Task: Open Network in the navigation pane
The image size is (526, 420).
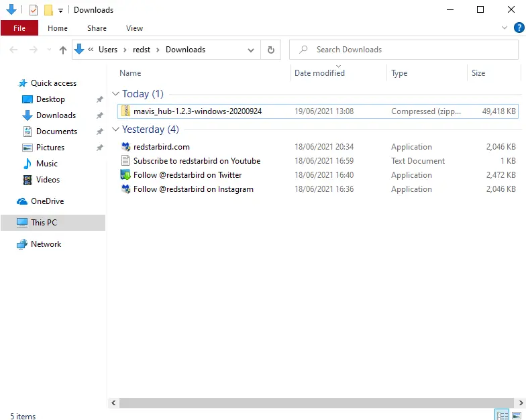Action: 46,244
